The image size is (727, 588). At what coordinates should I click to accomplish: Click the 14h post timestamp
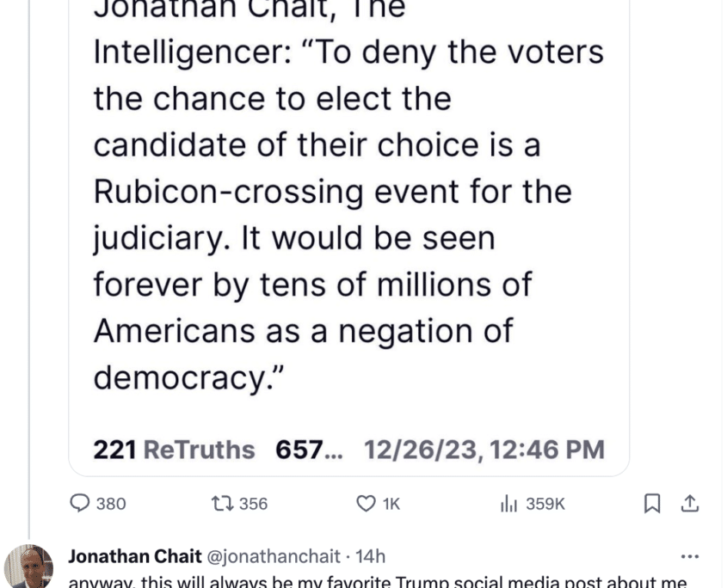point(371,556)
